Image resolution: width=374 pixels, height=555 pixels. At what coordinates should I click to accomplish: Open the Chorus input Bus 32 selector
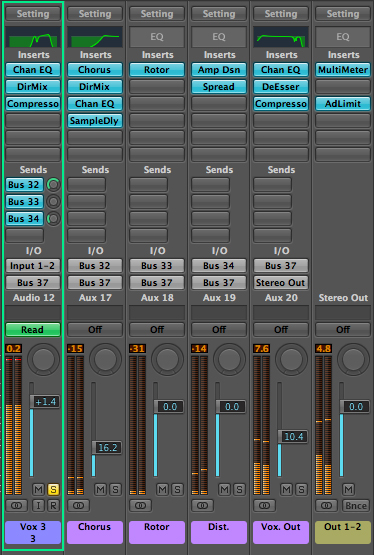click(95, 265)
